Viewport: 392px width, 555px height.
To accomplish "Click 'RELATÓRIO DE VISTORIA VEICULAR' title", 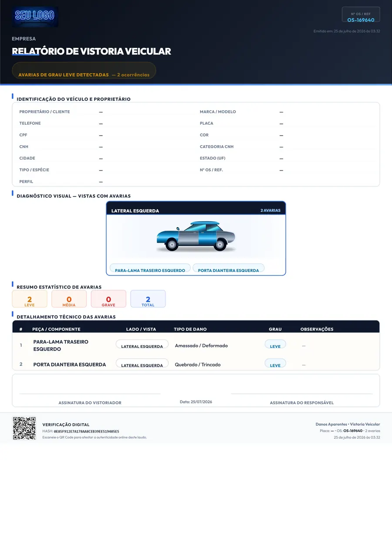I will click(91, 51).
